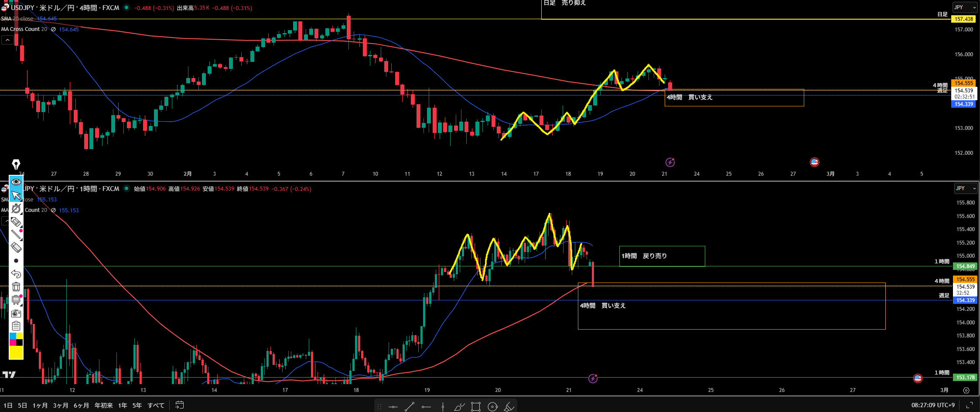Collapse the indicator legend on the upper chart
The width and height of the screenshot is (980, 412).
pos(7,40)
